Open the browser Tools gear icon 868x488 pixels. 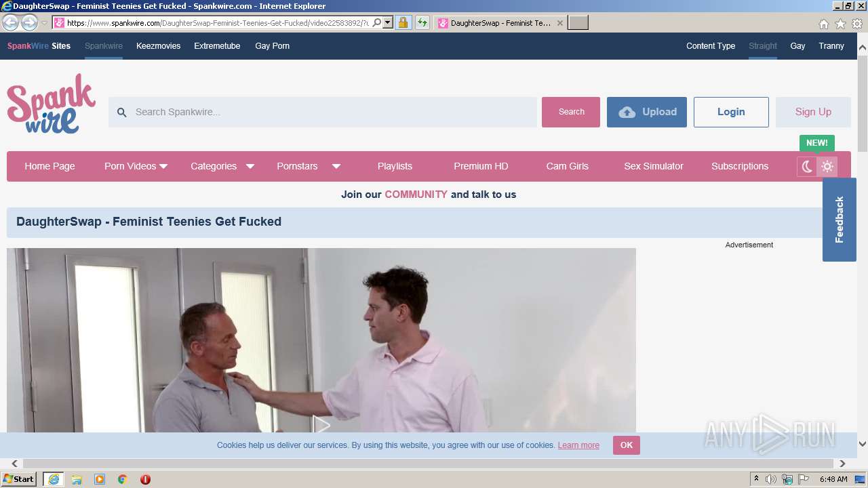(857, 24)
